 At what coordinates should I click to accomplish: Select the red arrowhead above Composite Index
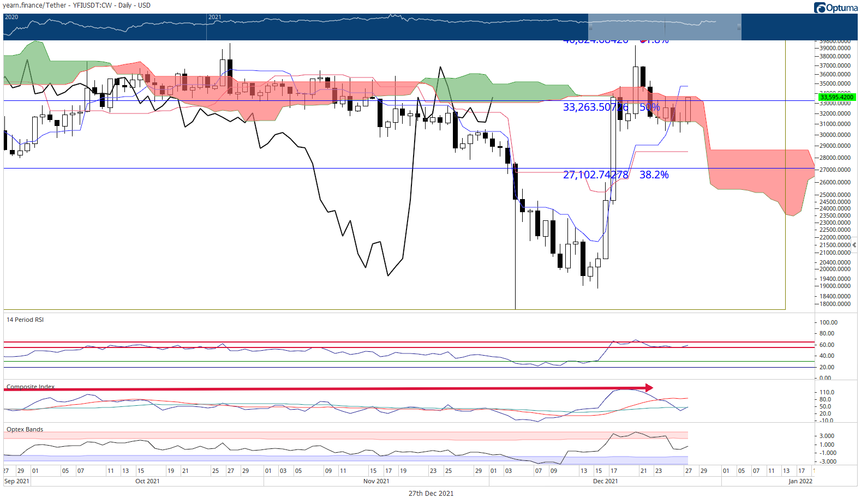[649, 388]
